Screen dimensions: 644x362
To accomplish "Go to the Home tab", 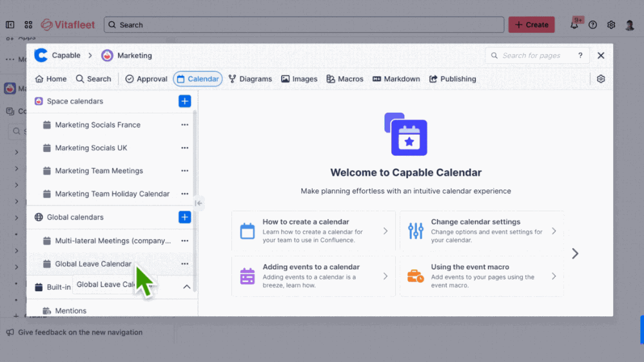I will 51,79.
